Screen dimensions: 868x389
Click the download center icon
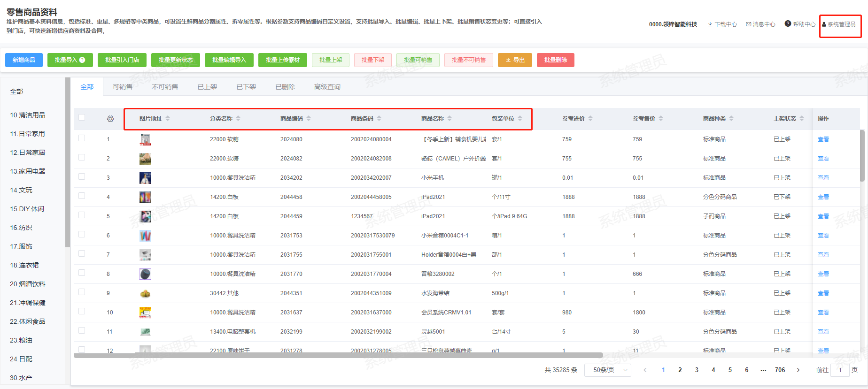point(710,24)
